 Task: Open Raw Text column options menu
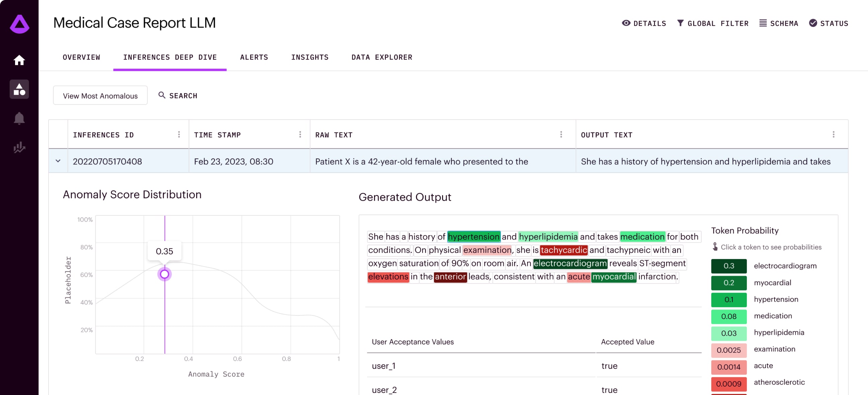[561, 135]
